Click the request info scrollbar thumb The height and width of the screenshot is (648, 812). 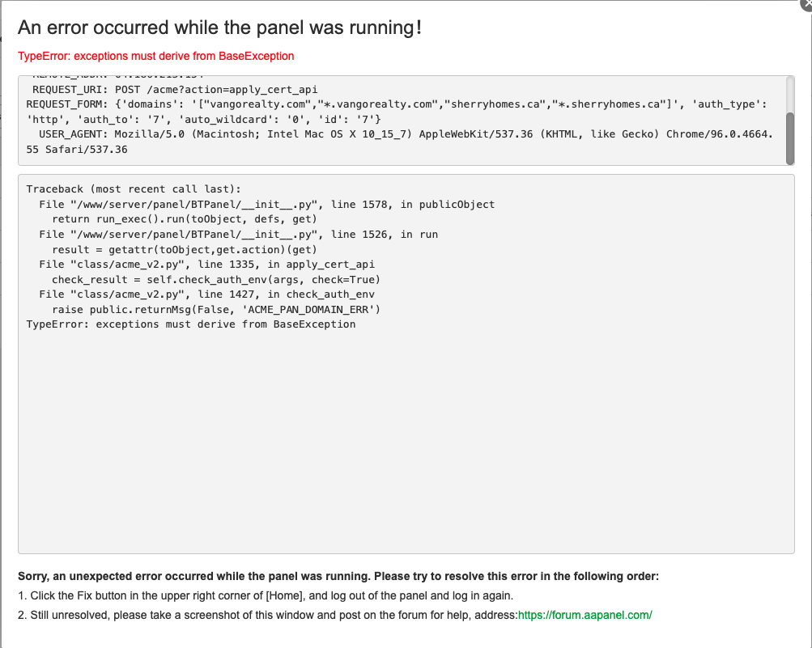click(x=789, y=138)
